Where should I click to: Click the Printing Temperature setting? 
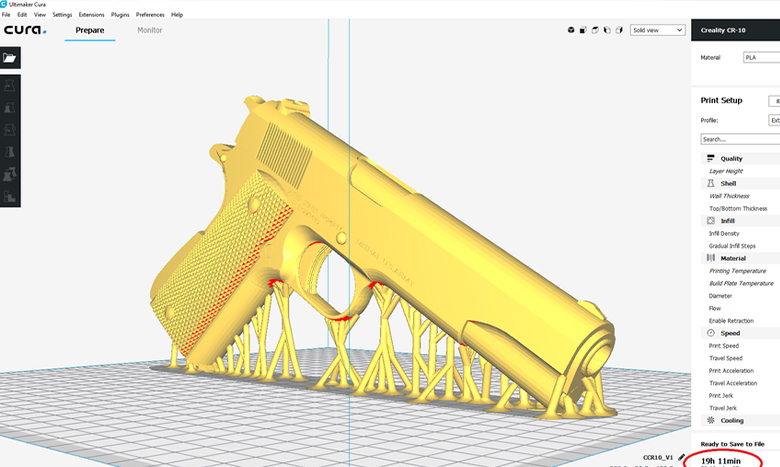tap(738, 271)
